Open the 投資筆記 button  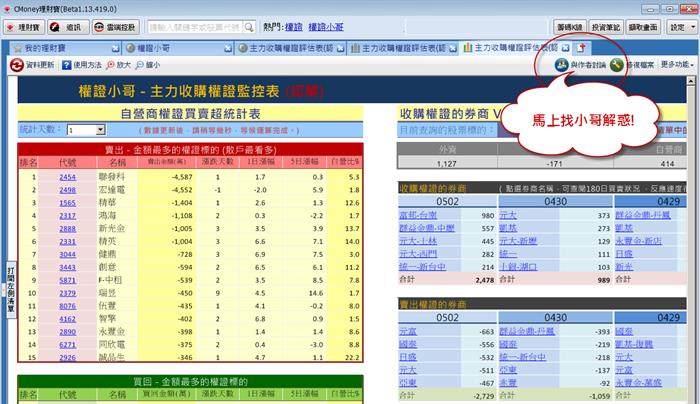click(606, 27)
